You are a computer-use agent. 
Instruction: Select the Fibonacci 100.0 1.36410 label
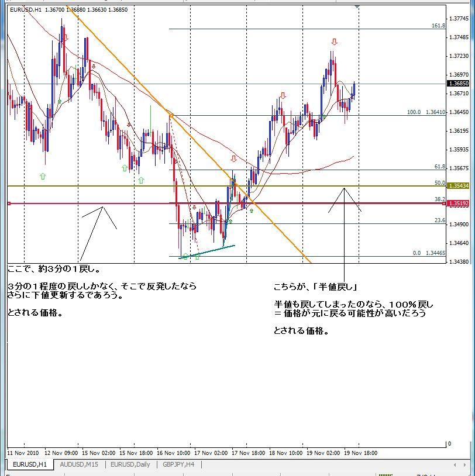pyautogui.click(x=426, y=112)
